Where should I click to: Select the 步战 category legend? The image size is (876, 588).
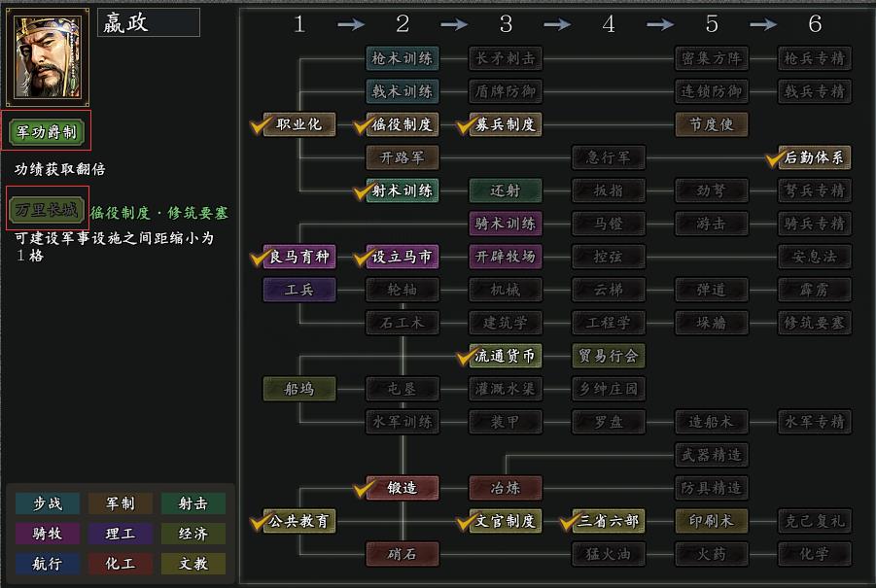click(x=48, y=503)
